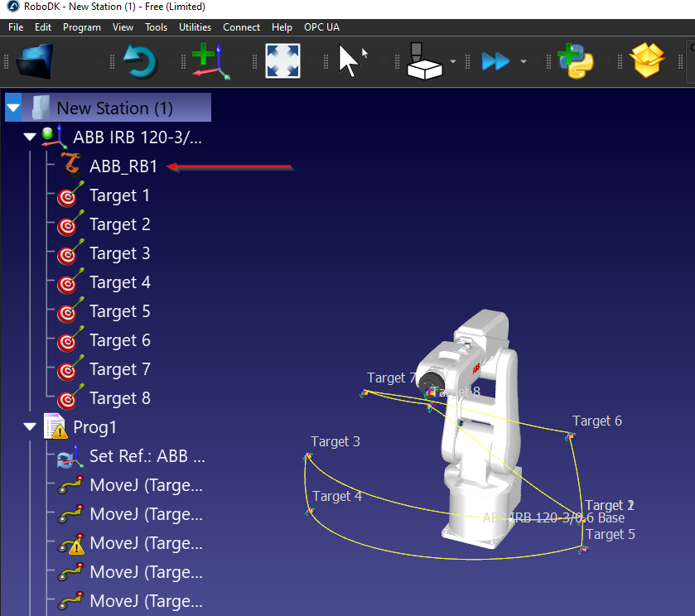Add a reference frame using toolbar icon

pos(210,61)
